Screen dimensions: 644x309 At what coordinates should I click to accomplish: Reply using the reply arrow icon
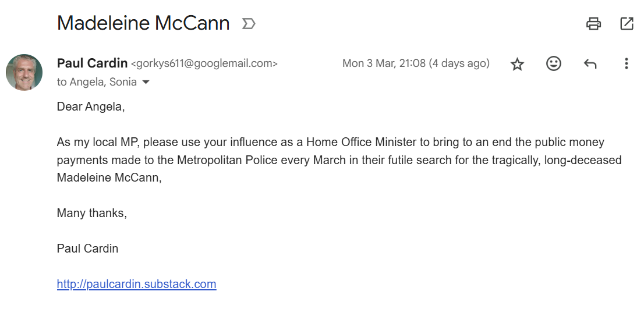[x=590, y=63]
